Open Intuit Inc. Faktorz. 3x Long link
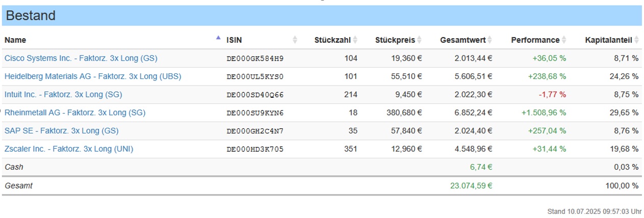 tap(63, 94)
